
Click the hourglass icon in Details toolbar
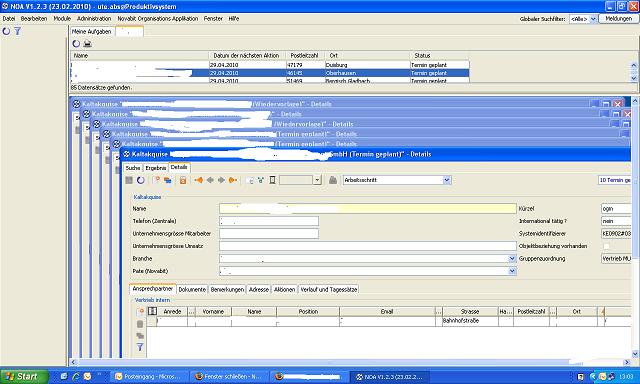272,180
